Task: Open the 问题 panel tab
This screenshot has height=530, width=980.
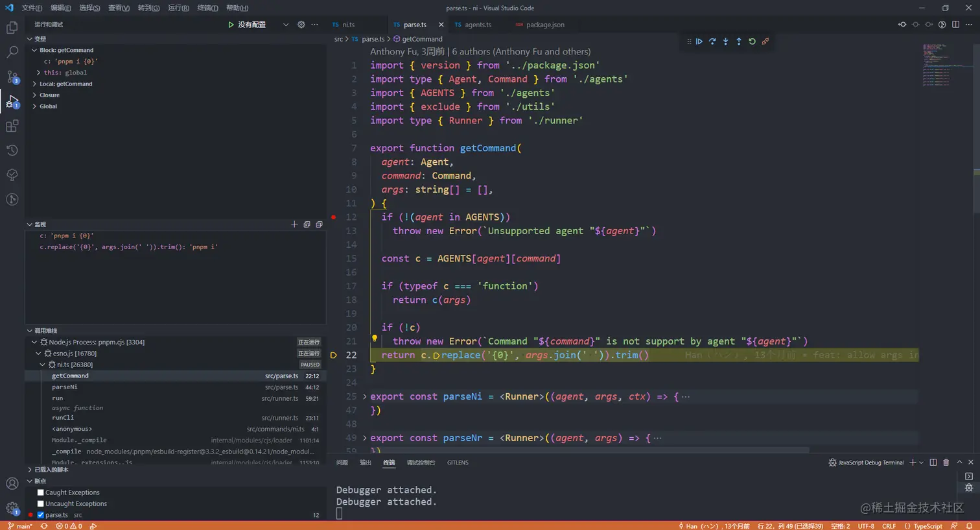Action: [342, 463]
